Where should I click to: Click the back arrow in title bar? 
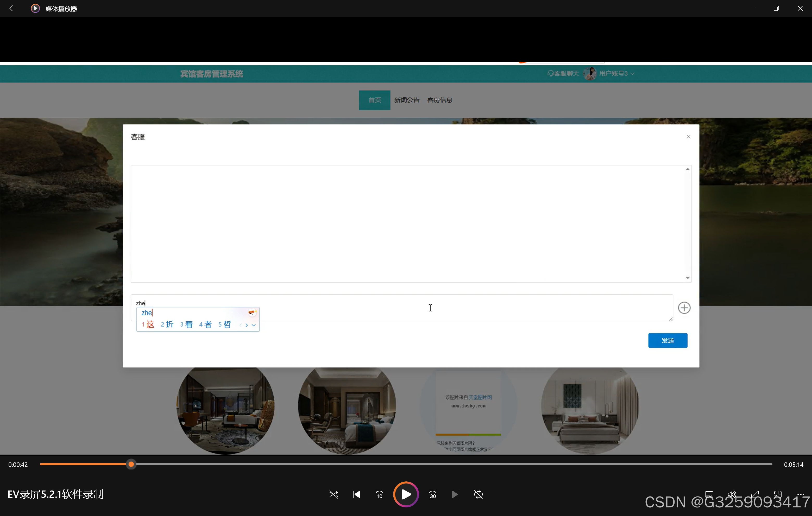pos(12,8)
